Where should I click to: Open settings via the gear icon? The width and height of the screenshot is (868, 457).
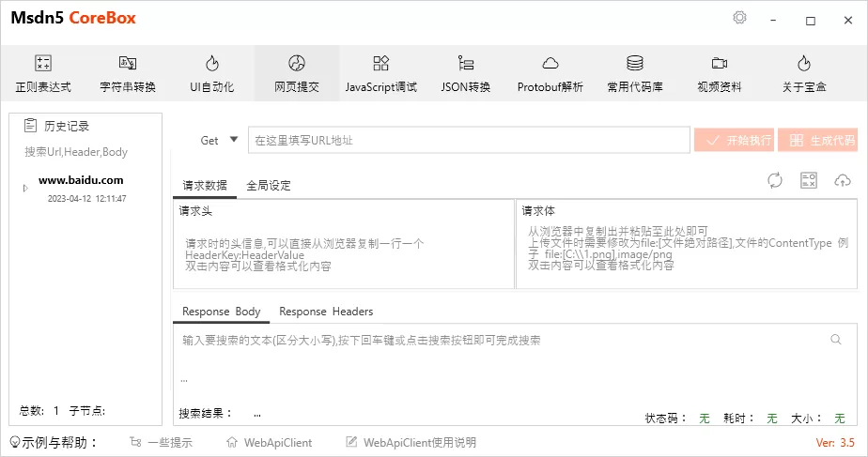pyautogui.click(x=739, y=18)
